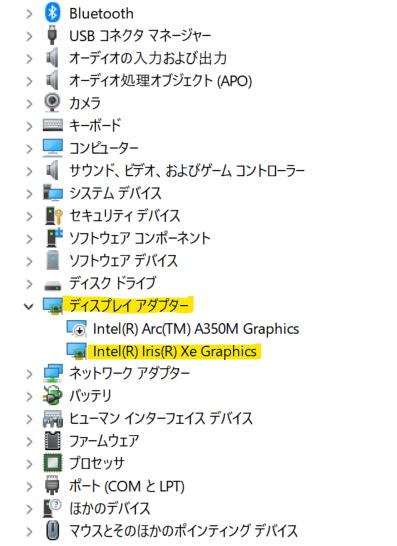Select the ポート (COM と LPT) label

pyautogui.click(x=127, y=486)
